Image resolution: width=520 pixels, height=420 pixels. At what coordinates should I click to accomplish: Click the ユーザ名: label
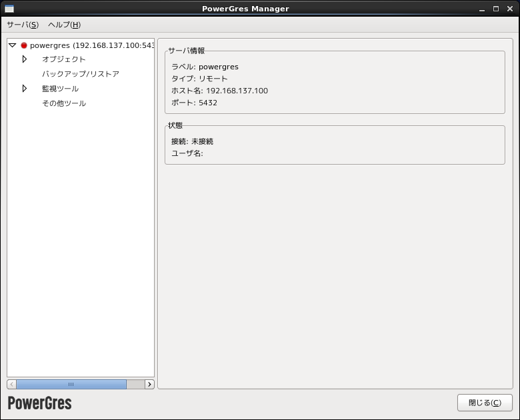187,153
